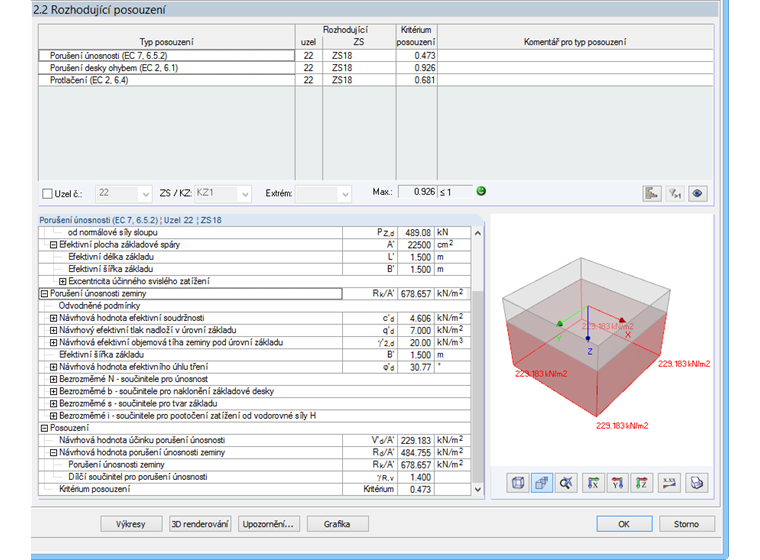Toggle the 'Uzel č.' checkbox

click(x=48, y=193)
